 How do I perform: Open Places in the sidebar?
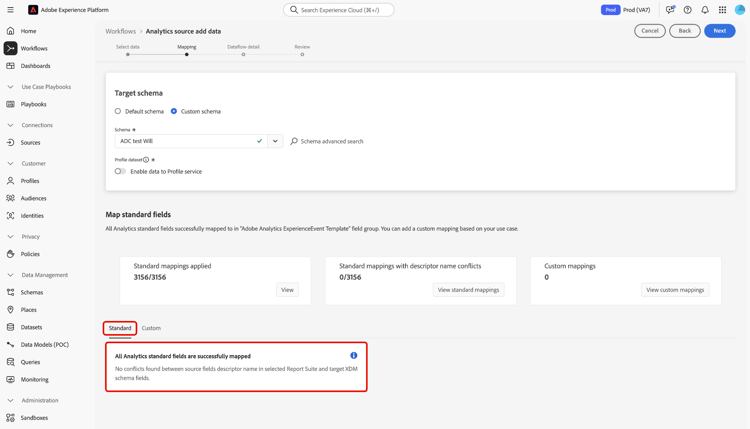[28, 310]
